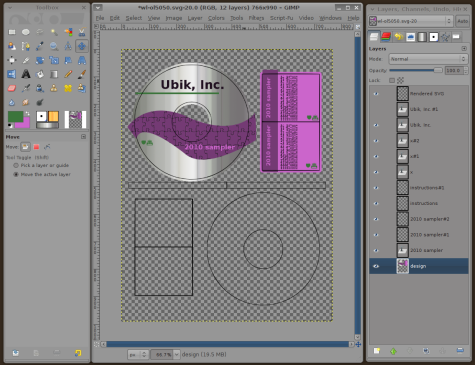
Task: Select the Rotate tool
Action: (40, 60)
